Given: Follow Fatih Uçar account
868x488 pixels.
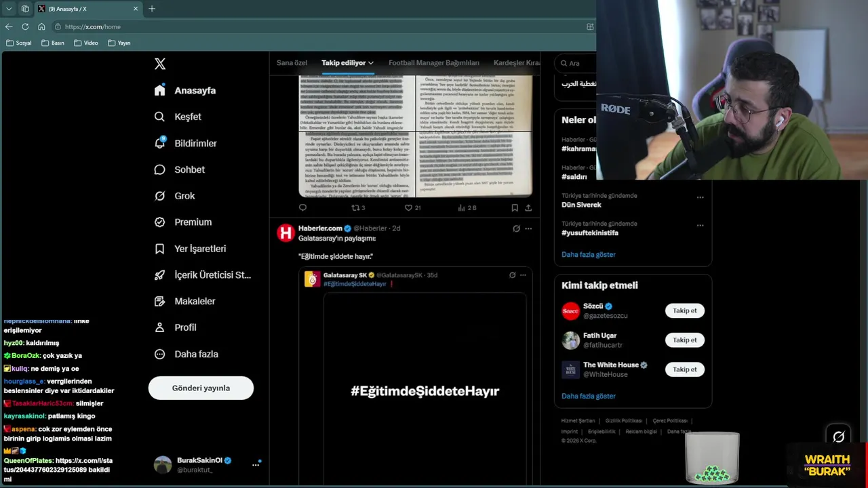Looking at the screenshot, I should (x=684, y=340).
